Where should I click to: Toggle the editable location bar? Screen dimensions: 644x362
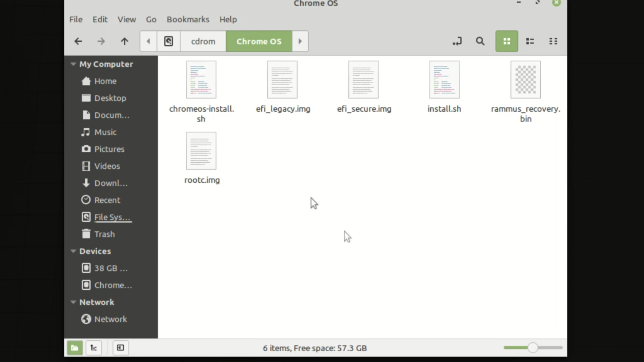click(x=457, y=41)
